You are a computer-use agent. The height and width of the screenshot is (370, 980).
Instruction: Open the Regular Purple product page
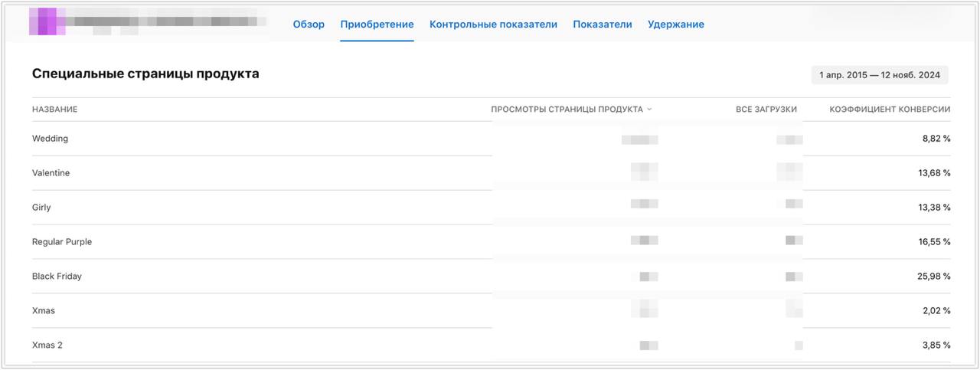coord(62,242)
